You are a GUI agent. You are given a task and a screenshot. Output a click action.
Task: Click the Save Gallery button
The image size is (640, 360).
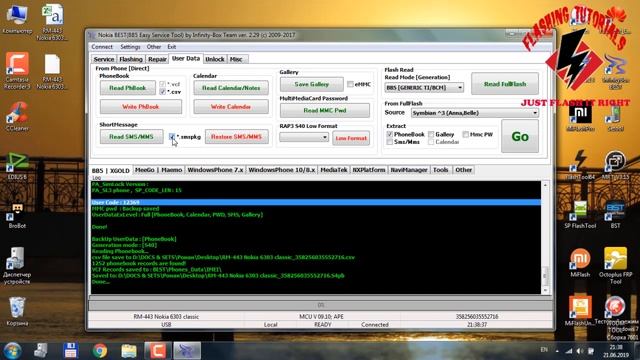[312, 84]
